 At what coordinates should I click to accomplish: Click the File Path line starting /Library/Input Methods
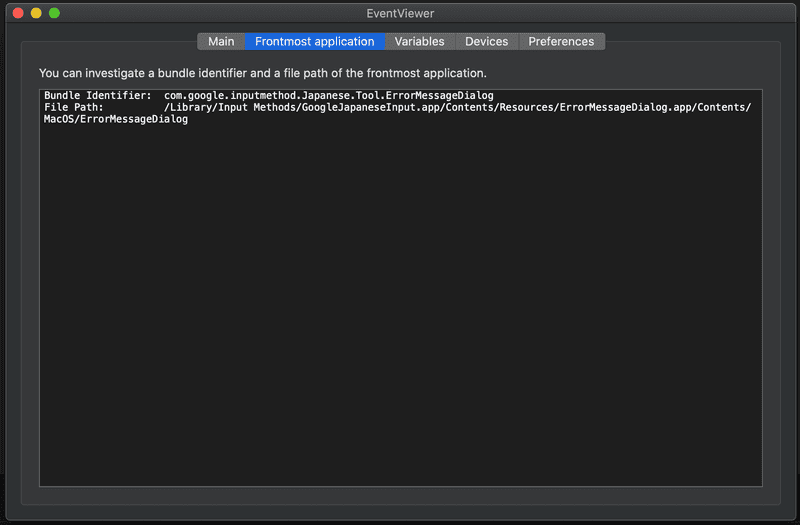click(x=457, y=107)
